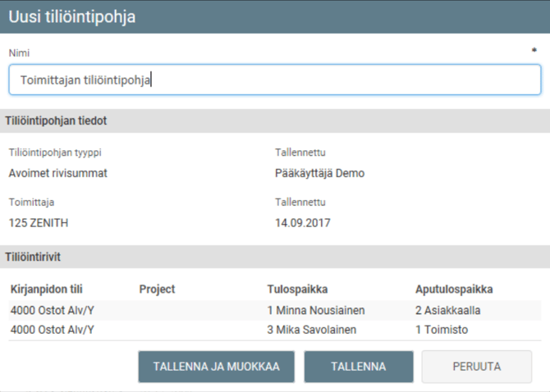
Task: Click the Pääkäyttäjä Demo saved-by value
Action: coord(319,173)
